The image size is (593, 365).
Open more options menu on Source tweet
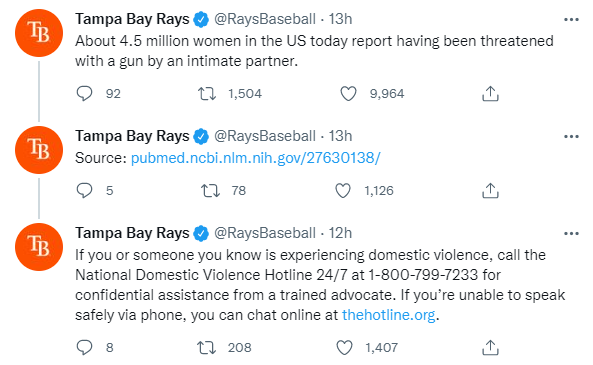pos(571,136)
